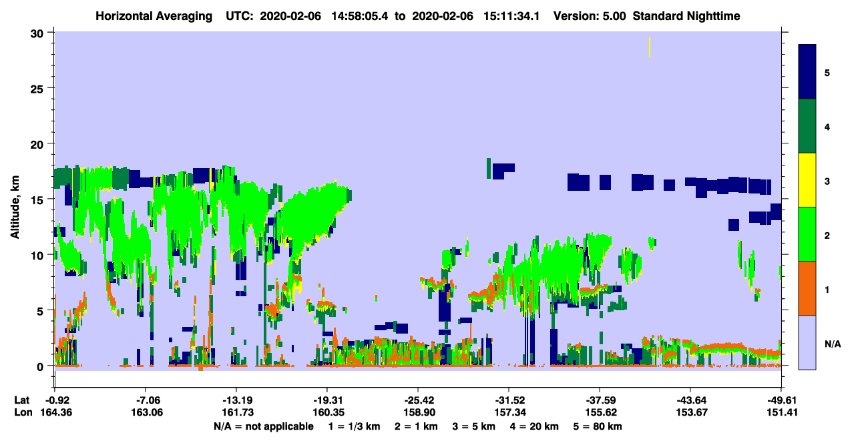The width and height of the screenshot is (868, 445).
Task: Click latitude value '-31.52'
Action: pos(509,400)
